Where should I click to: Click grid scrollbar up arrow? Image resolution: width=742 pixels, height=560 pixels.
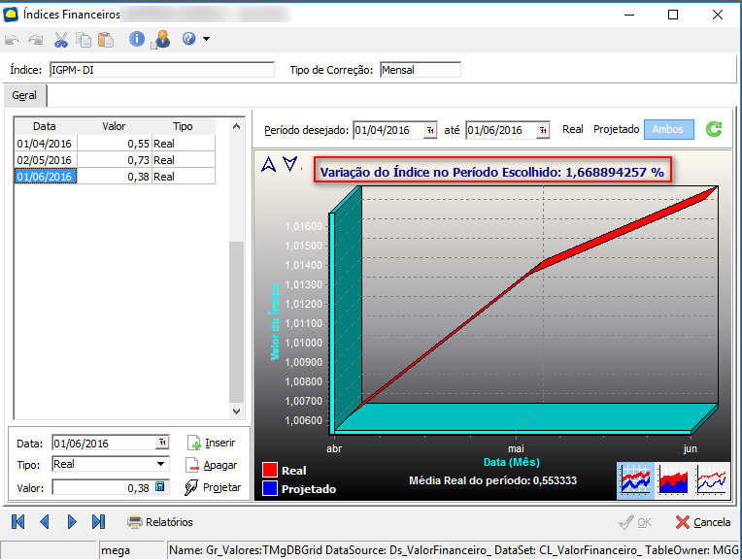pos(237,126)
